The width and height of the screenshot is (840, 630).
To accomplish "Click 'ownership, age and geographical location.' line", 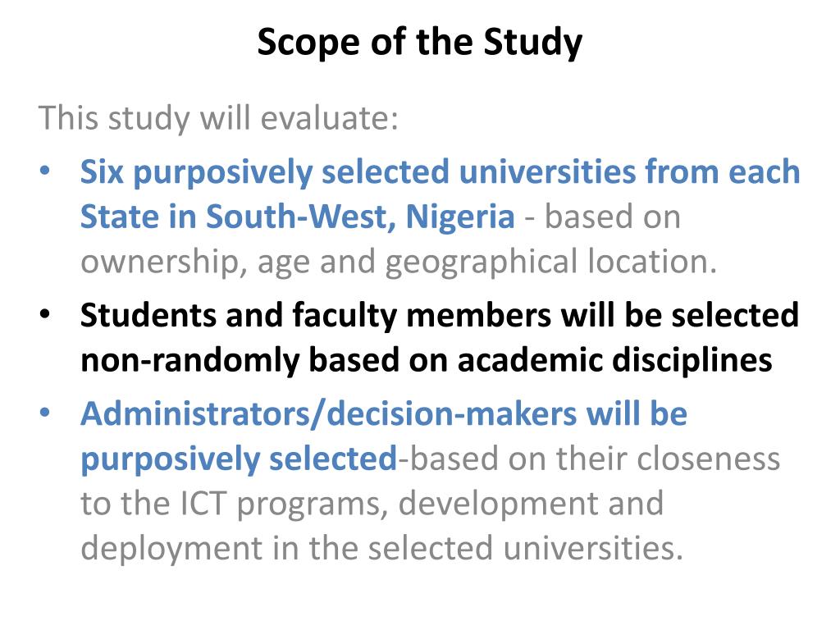I will (399, 262).
